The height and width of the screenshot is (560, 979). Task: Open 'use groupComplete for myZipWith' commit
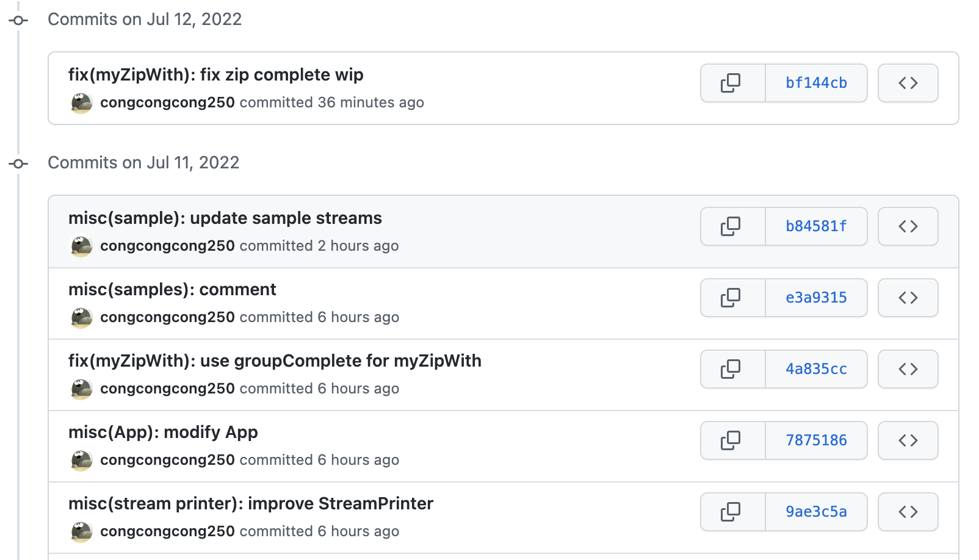275,361
